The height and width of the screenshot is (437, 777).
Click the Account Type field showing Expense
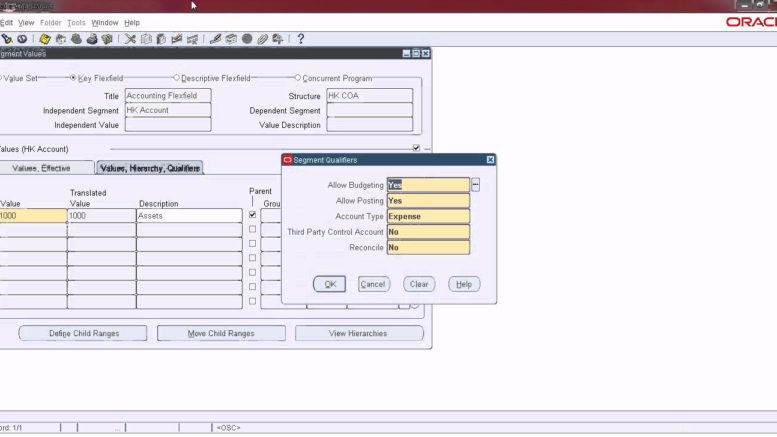427,216
